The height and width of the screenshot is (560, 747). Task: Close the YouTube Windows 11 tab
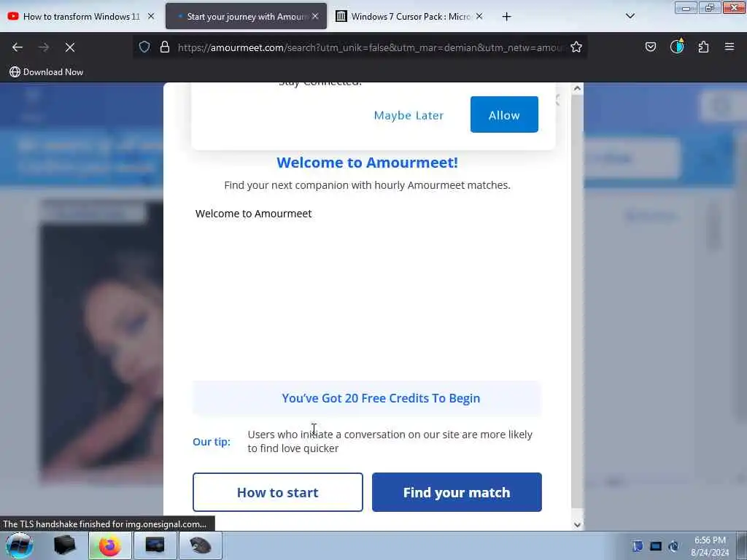tap(151, 16)
